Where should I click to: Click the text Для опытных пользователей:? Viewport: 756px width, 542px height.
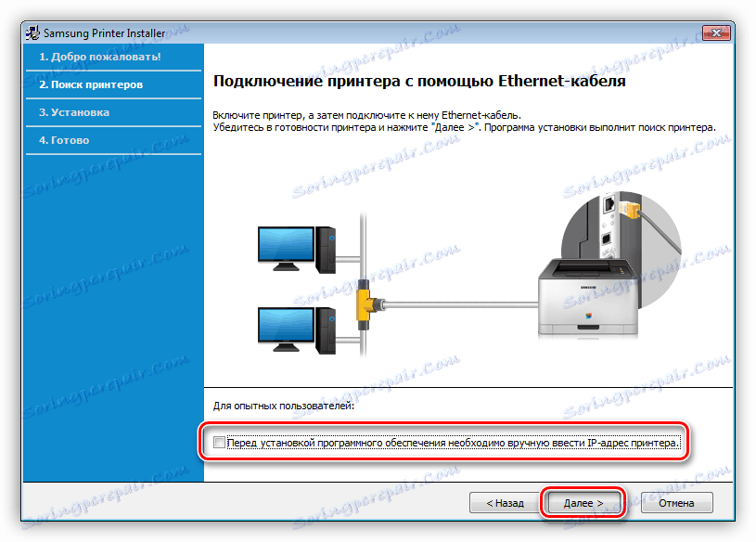coord(284,406)
